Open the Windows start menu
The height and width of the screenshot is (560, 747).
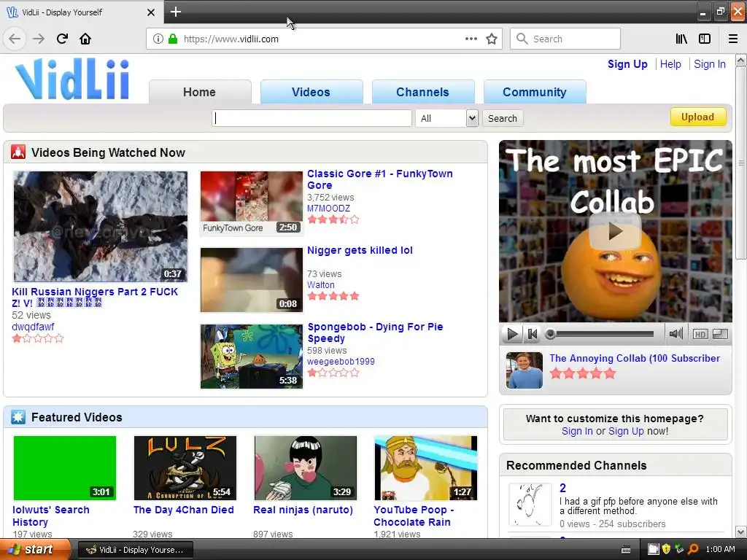tap(35, 550)
